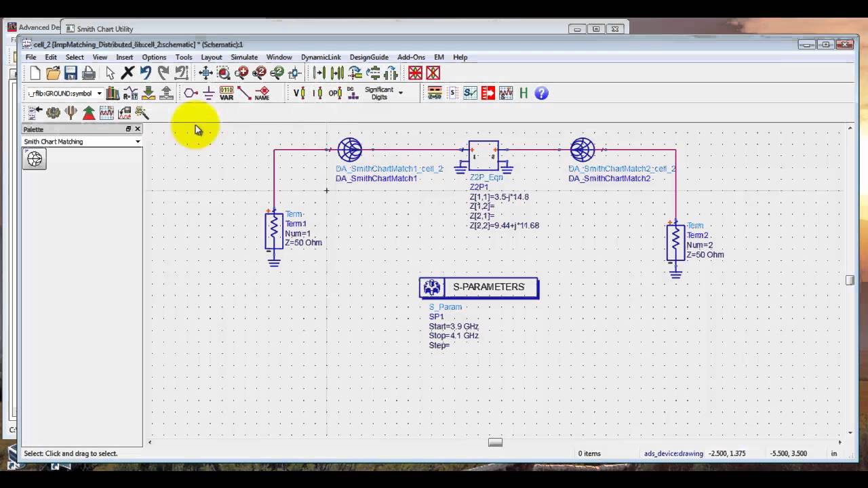
Task: Open a design with the folder icon
Action: point(53,73)
